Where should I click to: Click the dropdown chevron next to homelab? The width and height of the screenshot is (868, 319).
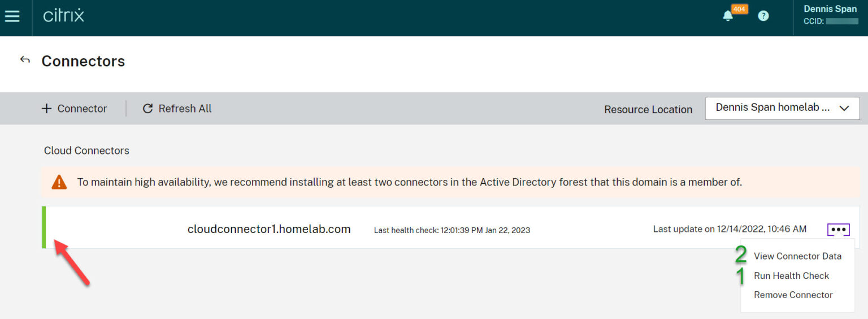(x=845, y=109)
